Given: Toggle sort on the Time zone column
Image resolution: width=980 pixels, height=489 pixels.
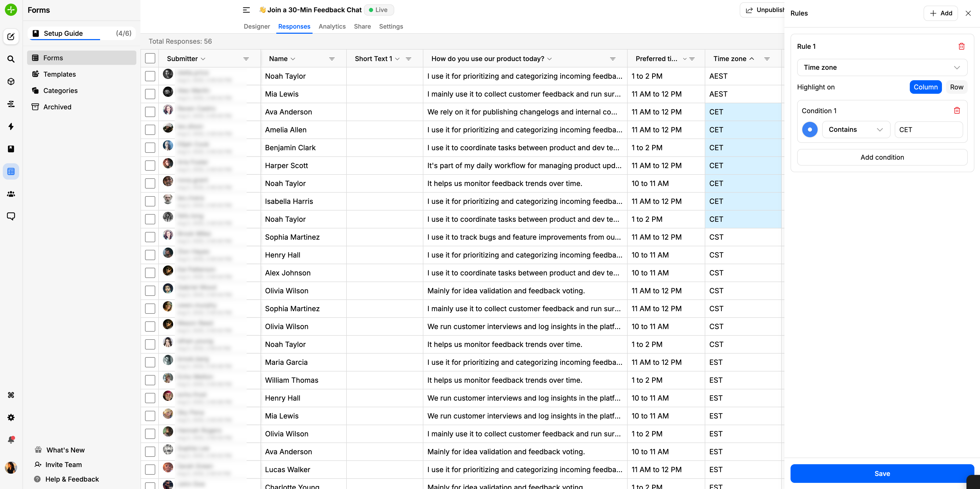Looking at the screenshot, I should point(751,59).
